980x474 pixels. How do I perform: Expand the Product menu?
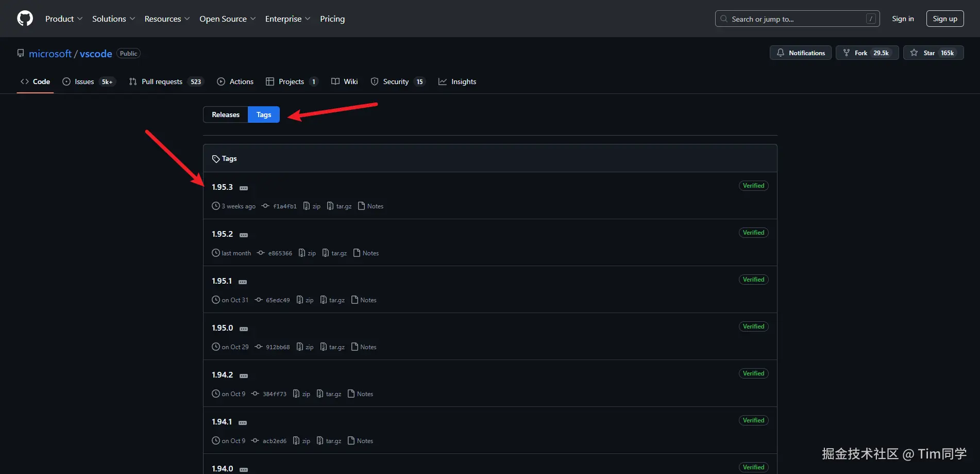64,19
